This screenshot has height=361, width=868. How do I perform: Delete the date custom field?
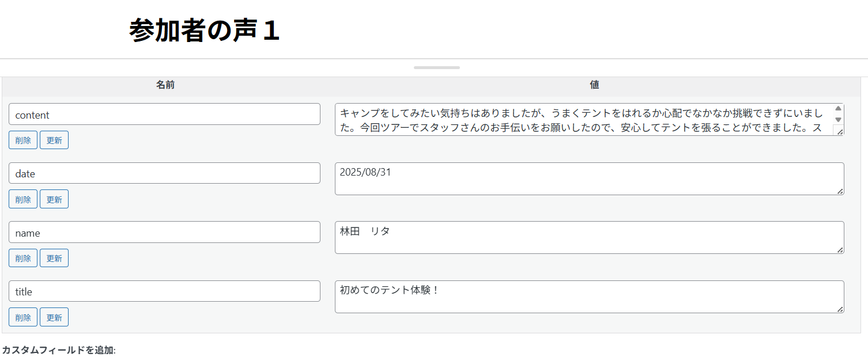pos(23,199)
